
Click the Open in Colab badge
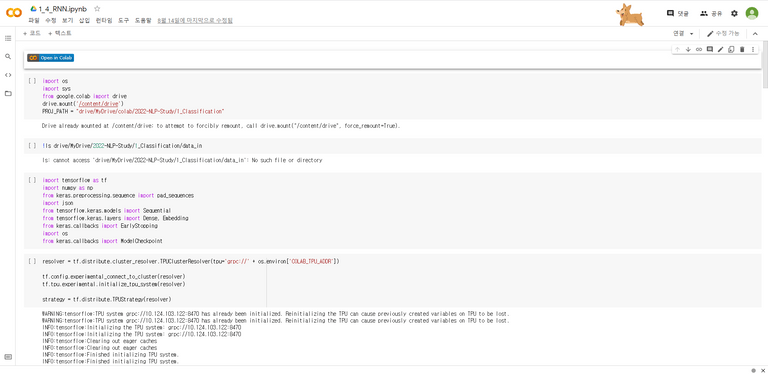pyautogui.click(x=50, y=58)
